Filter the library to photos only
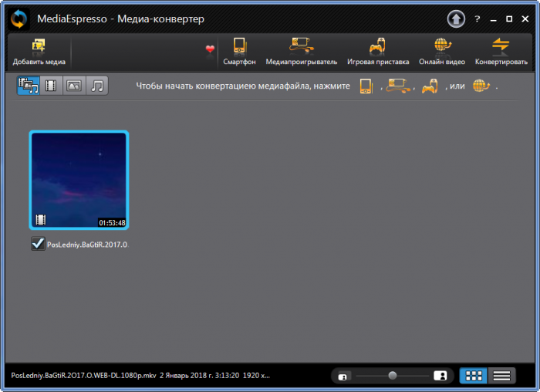The height and width of the screenshot is (392, 540). coord(74,86)
